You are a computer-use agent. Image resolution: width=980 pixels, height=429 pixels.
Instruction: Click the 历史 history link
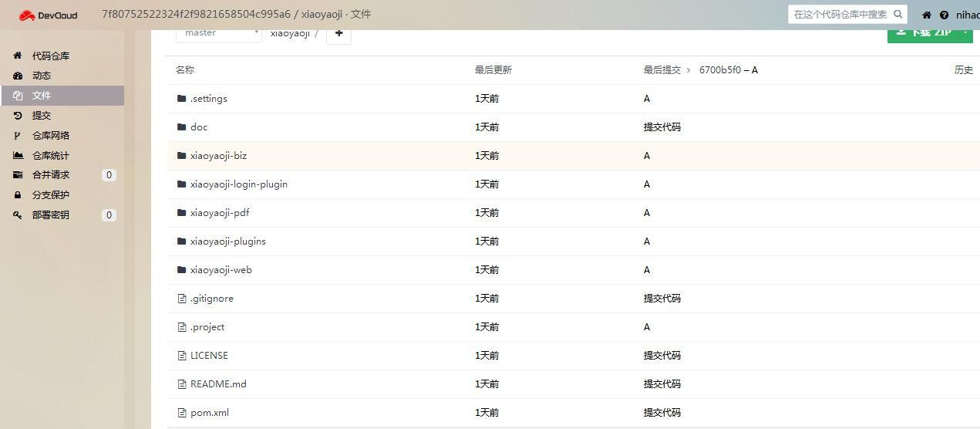pyautogui.click(x=964, y=70)
